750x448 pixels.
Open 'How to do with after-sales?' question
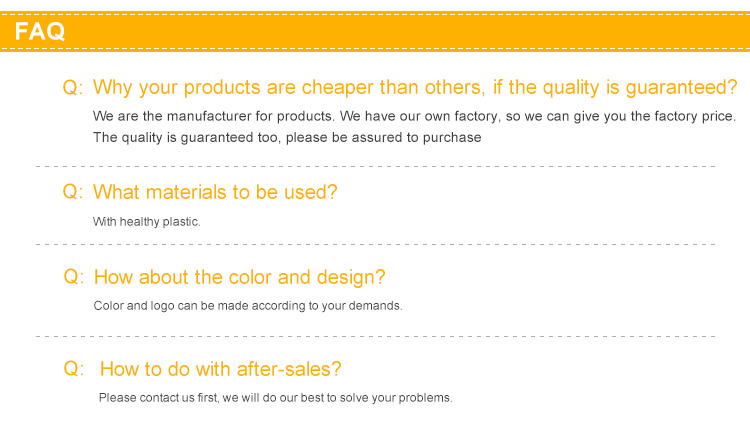click(x=221, y=369)
